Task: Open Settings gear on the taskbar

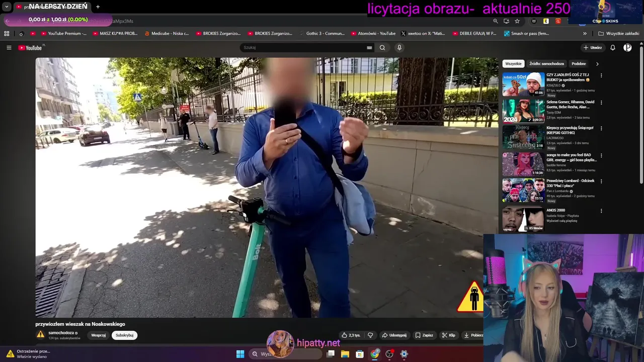Action: tap(404, 354)
